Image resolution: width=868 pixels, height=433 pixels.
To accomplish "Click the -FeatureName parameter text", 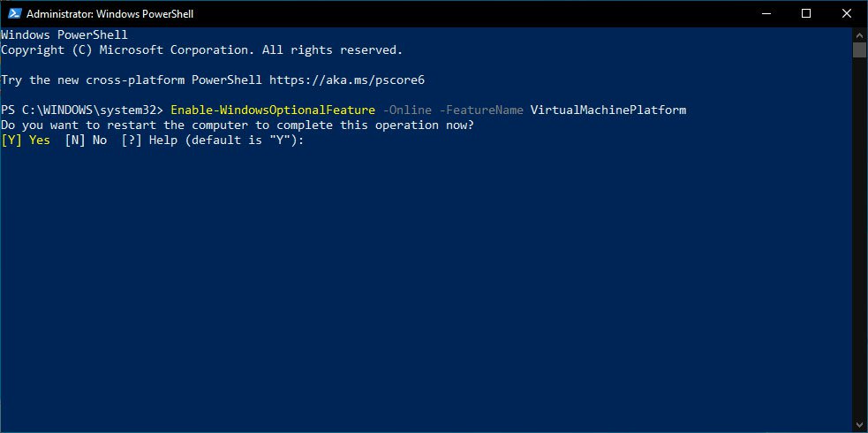I will click(481, 110).
